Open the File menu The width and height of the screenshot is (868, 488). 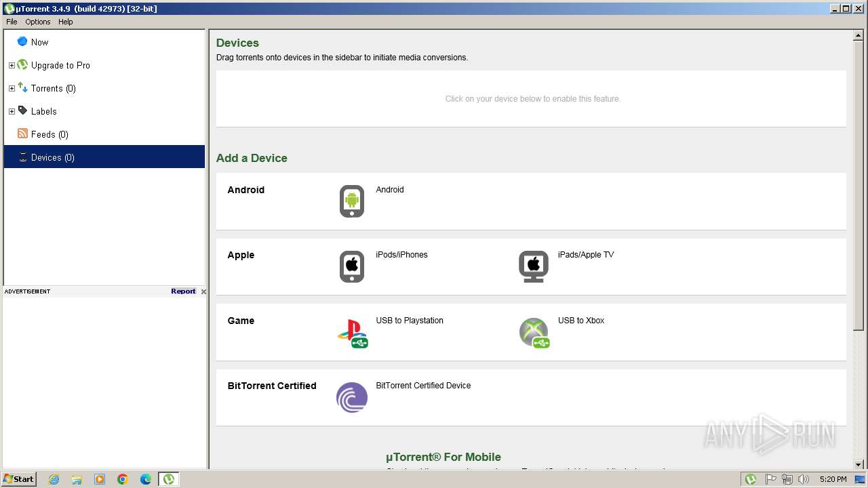12,22
